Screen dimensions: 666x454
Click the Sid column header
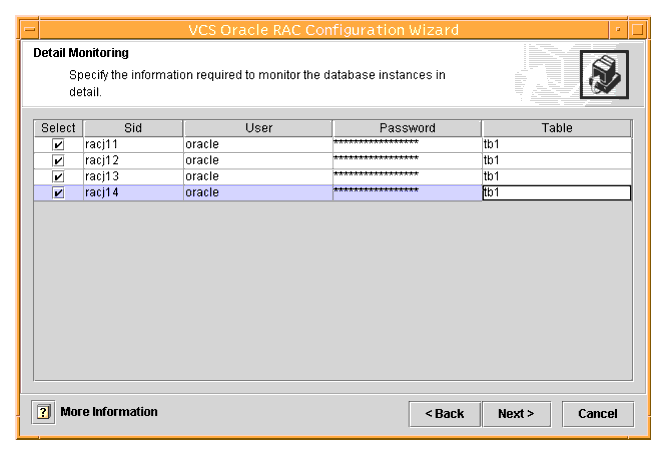[x=133, y=129]
